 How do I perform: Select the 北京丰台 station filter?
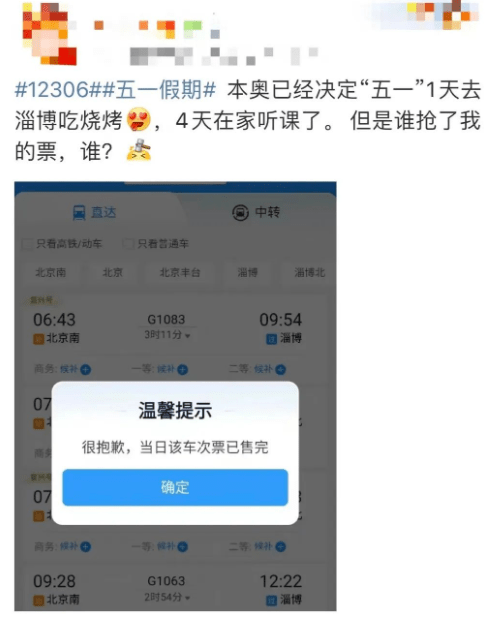coord(180,273)
